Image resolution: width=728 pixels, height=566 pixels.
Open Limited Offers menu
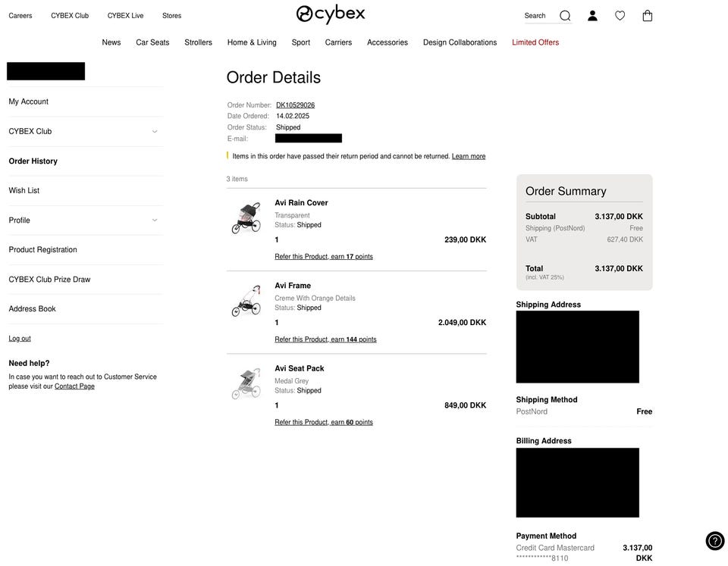point(535,42)
